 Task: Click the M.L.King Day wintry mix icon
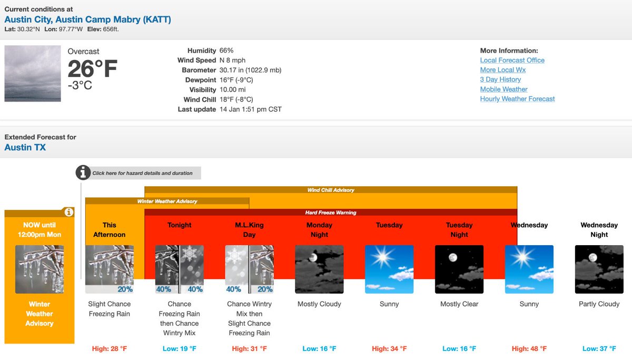[x=249, y=269]
